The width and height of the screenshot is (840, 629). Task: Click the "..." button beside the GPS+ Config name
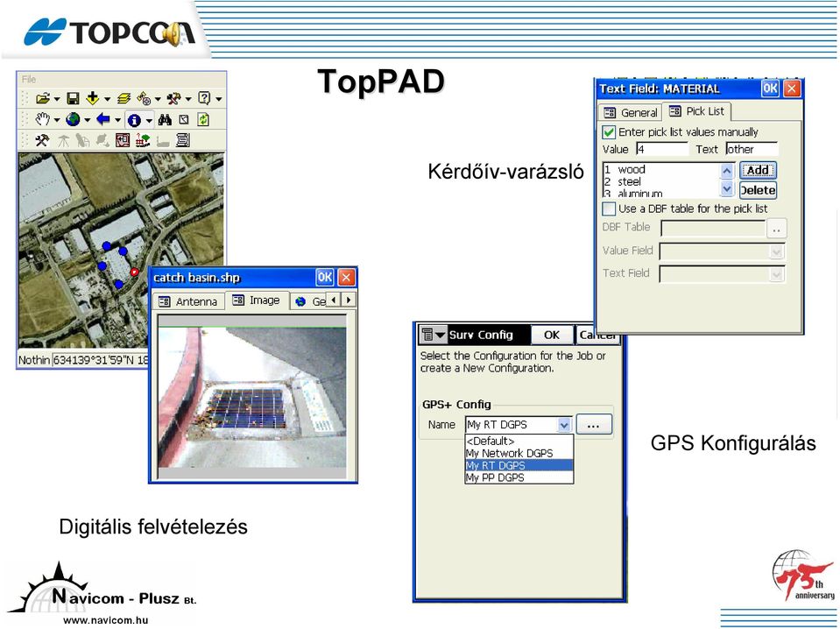[593, 425]
